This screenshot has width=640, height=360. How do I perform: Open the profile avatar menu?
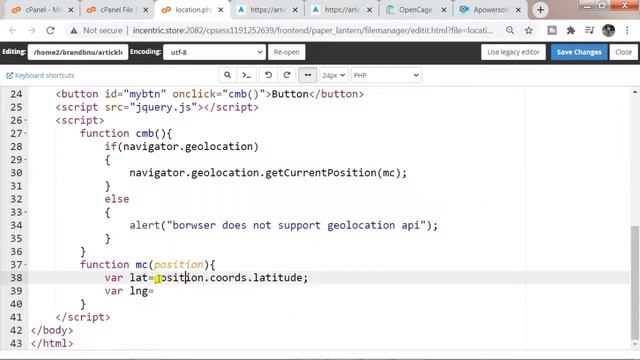point(608,30)
